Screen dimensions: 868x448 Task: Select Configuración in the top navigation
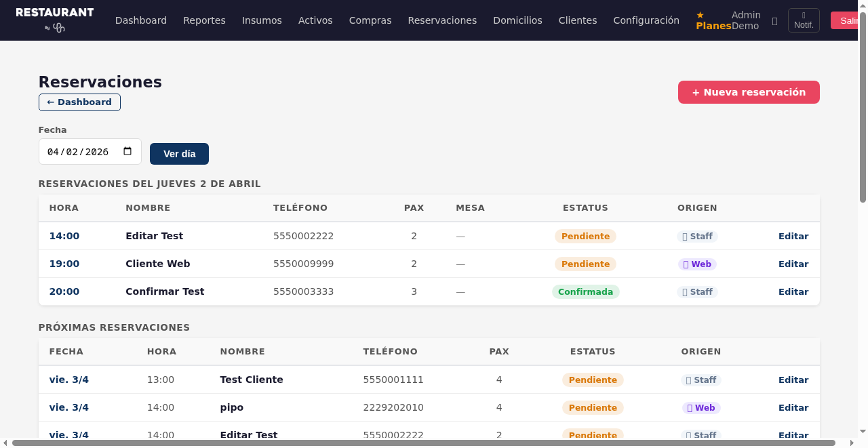[x=646, y=20]
